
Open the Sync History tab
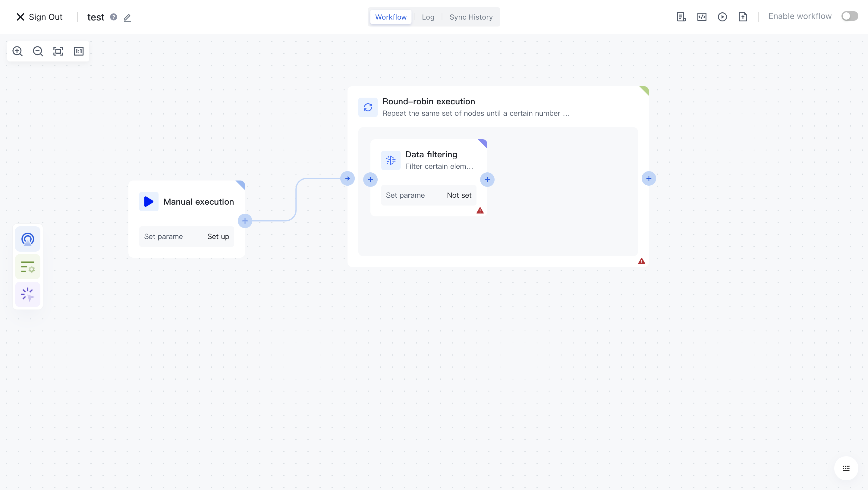pos(471,17)
